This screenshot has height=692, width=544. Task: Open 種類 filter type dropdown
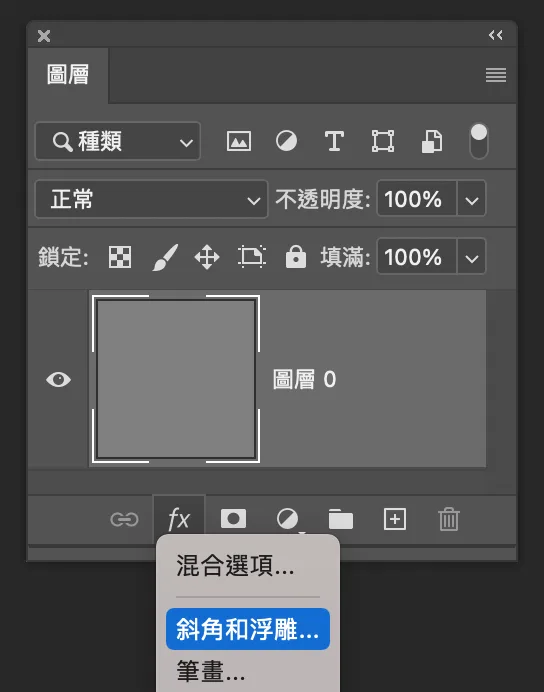[118, 141]
